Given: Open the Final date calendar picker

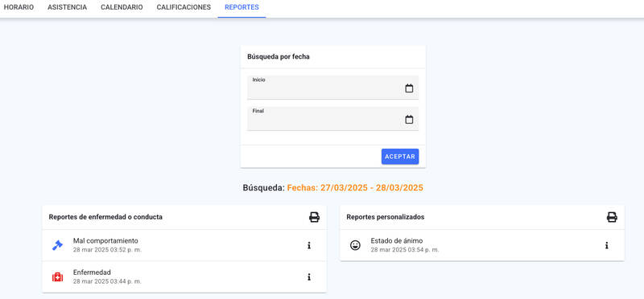Looking at the screenshot, I should point(409,120).
